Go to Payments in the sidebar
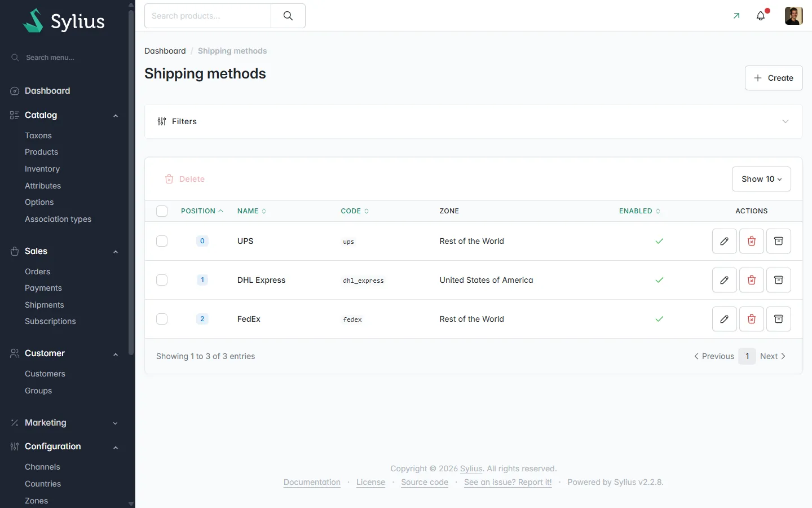812x508 pixels. [x=43, y=288]
